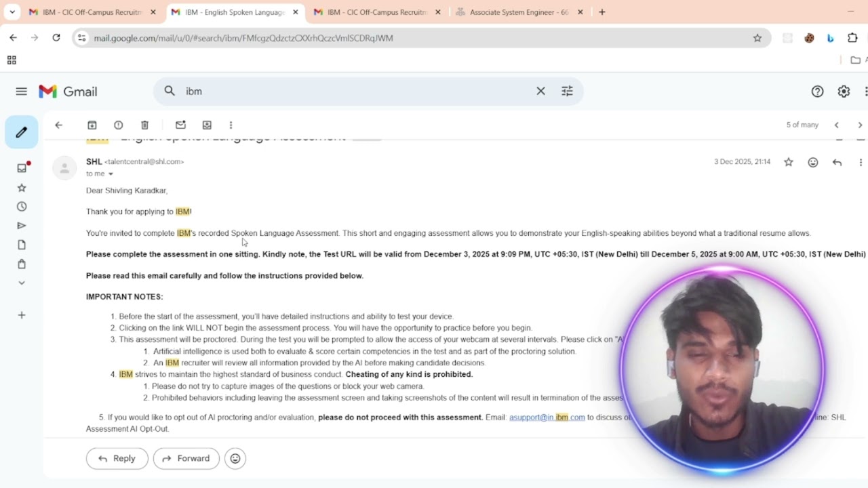The width and height of the screenshot is (868, 488).
Task: Delete this email trash icon
Action: coord(144,125)
